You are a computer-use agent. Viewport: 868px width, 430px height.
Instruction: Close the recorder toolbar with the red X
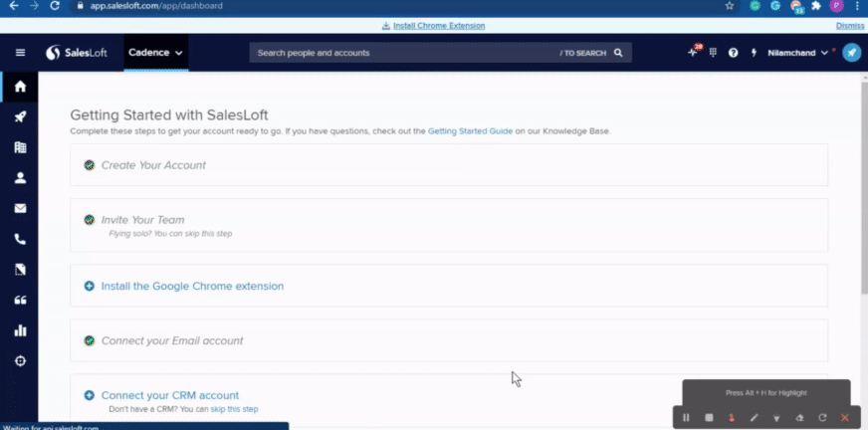click(x=845, y=418)
